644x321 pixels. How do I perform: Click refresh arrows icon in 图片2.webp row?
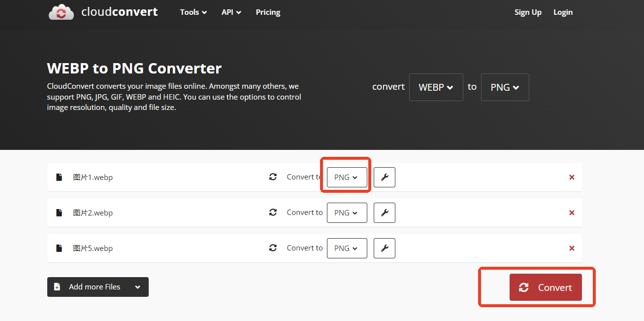coord(273,212)
